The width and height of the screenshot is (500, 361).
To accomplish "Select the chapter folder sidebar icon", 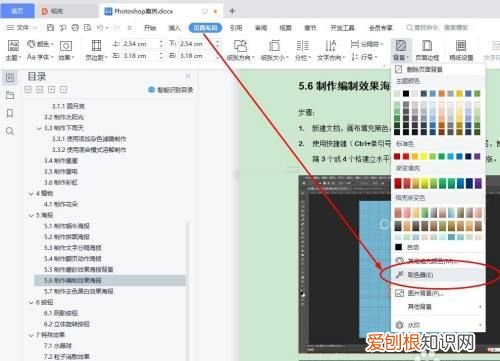I will click(x=10, y=95).
